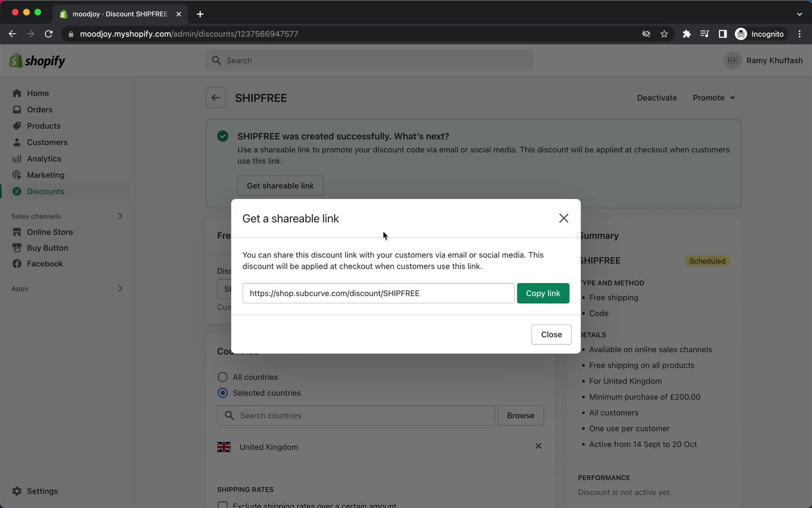The height and width of the screenshot is (508, 812).
Task: Select the All countries radio button
Action: 223,377
